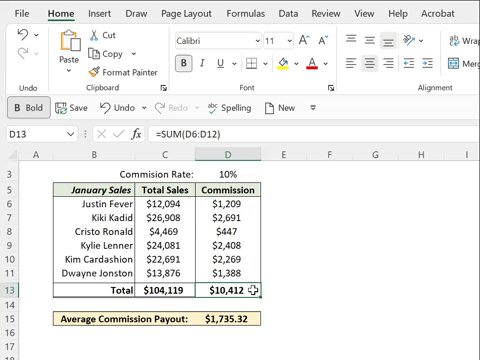Viewport: 480px width, 360px height.
Task: Select the Commission Rate cell showing 10%
Action: tap(228, 174)
